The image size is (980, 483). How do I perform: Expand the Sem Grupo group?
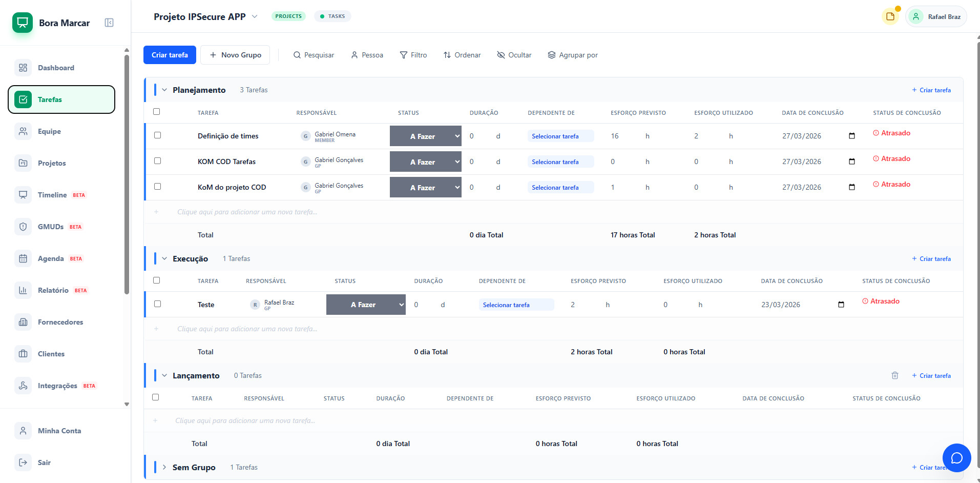pyautogui.click(x=164, y=467)
